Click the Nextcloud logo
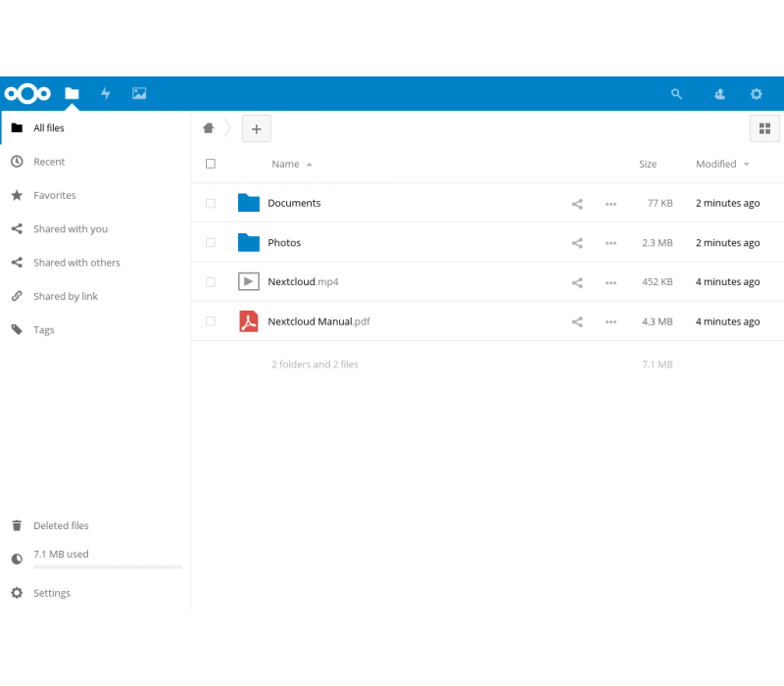Viewport: 784px width, 686px height. tap(27, 94)
